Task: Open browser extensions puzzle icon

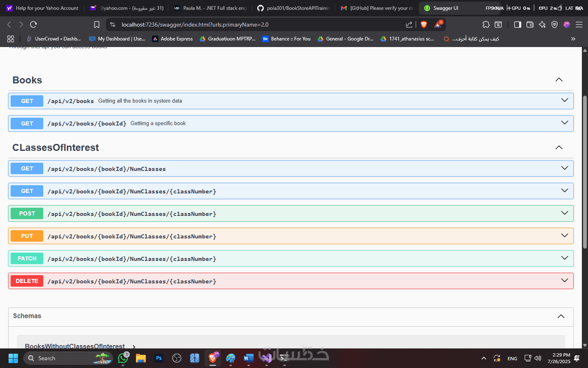Action: click(486, 25)
